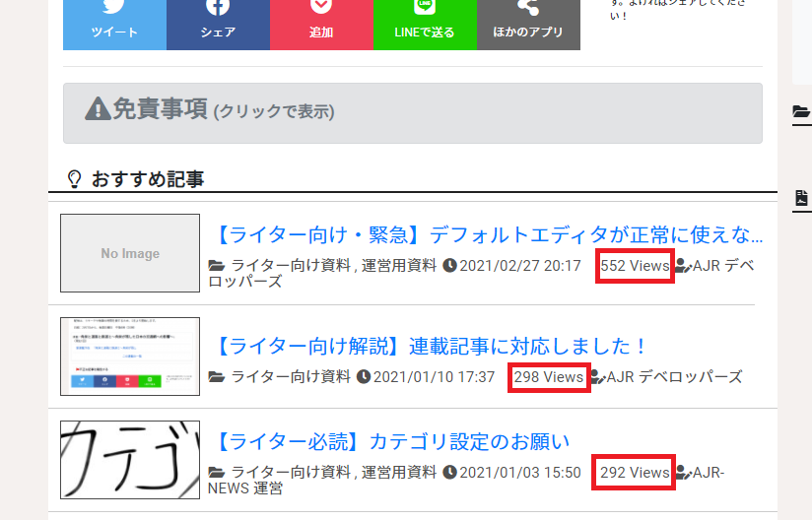Open ライター向け資料 category in the first article

tap(291, 266)
